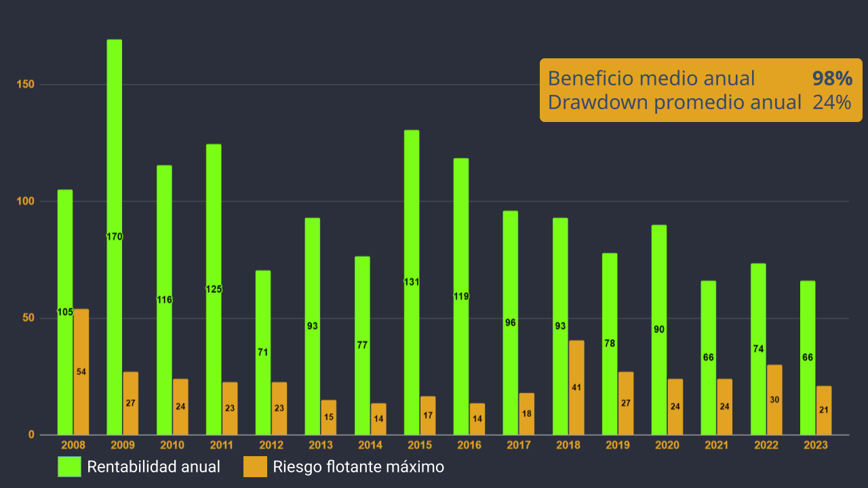Select the Rentabilidad anual legend label
Viewport: 868px width, 488px height.
[x=153, y=467]
